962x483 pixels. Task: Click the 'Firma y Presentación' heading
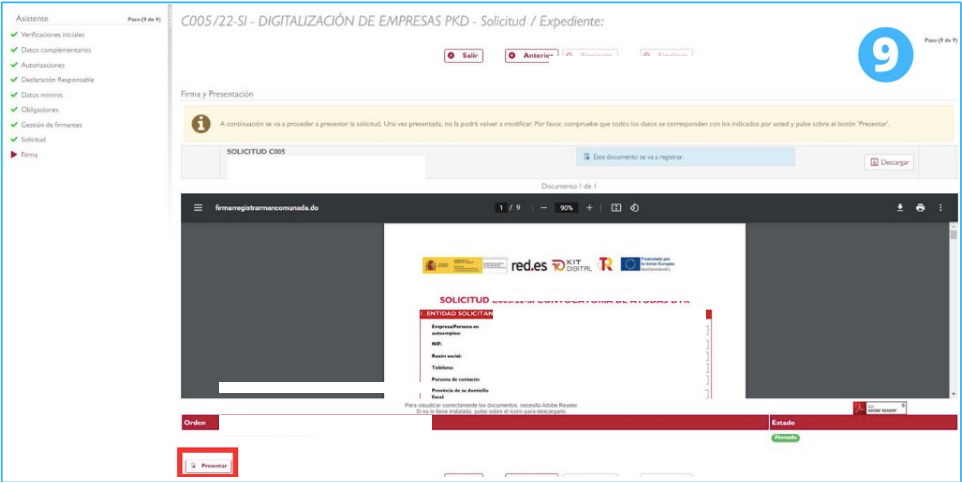(x=217, y=94)
